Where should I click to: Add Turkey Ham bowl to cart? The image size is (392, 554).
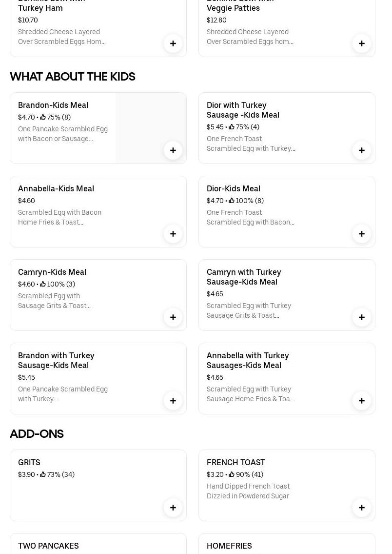pos(173,43)
